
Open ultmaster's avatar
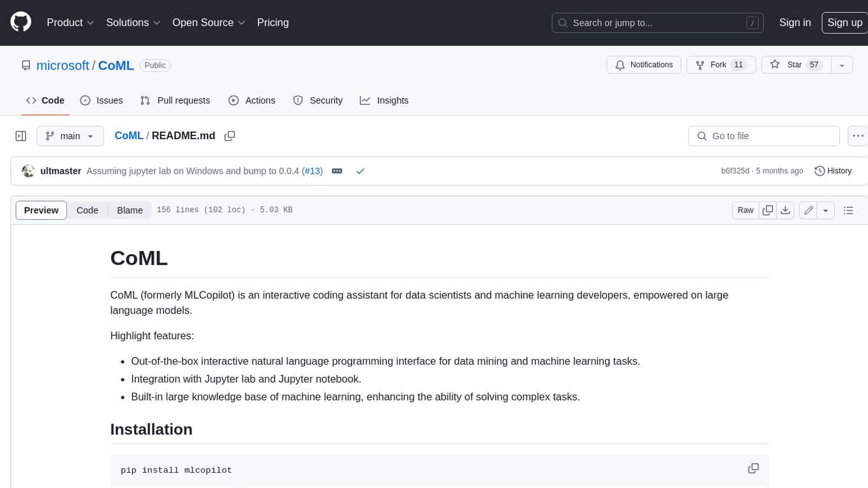click(28, 171)
